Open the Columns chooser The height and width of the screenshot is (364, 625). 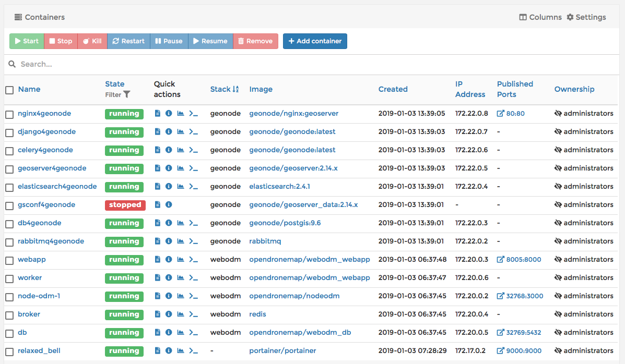point(540,17)
